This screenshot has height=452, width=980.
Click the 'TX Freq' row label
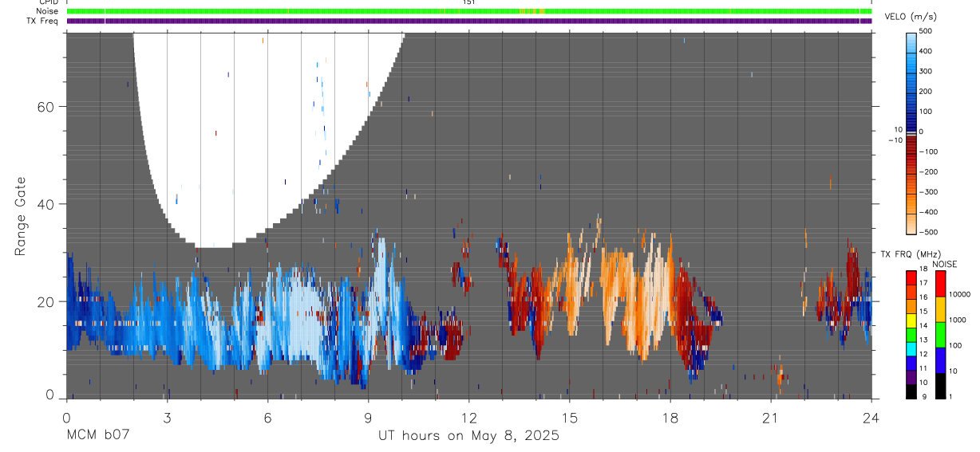[x=43, y=21]
